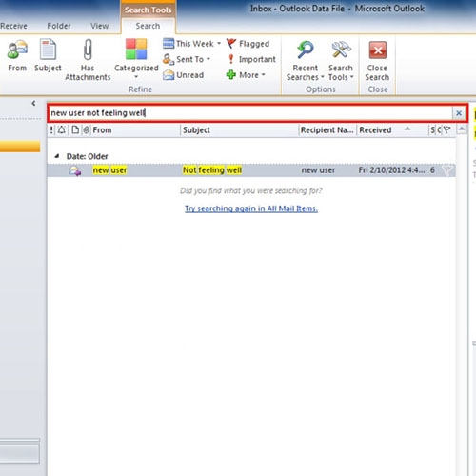Open the Not feeling well message

tap(212, 170)
